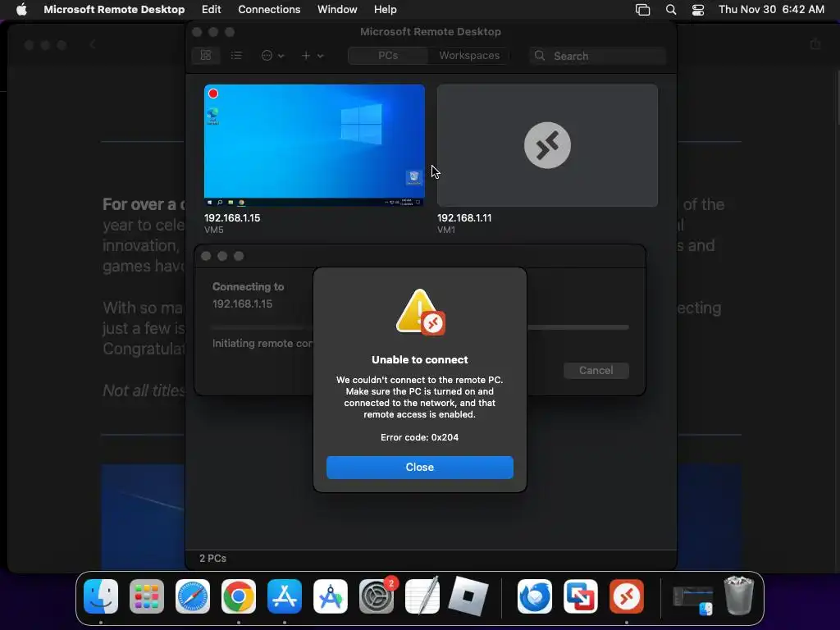Switch to the Workspaces tab
The image size is (840, 630).
click(x=468, y=56)
